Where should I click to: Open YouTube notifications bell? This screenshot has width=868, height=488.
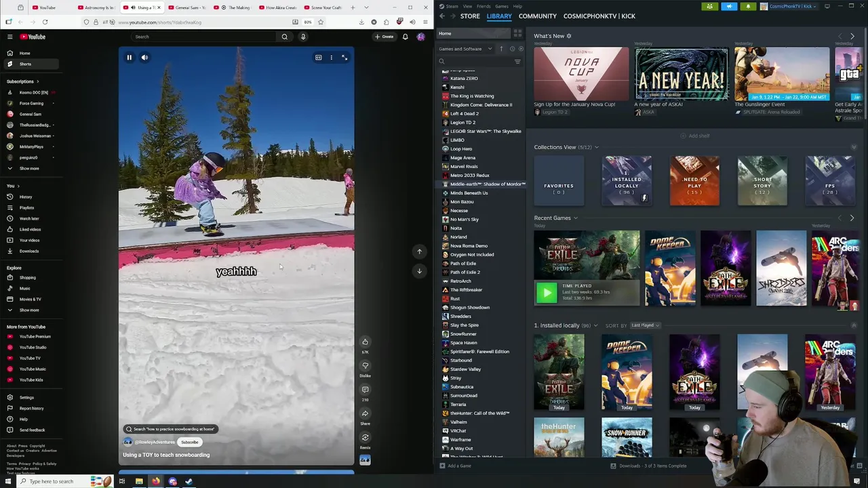click(406, 37)
